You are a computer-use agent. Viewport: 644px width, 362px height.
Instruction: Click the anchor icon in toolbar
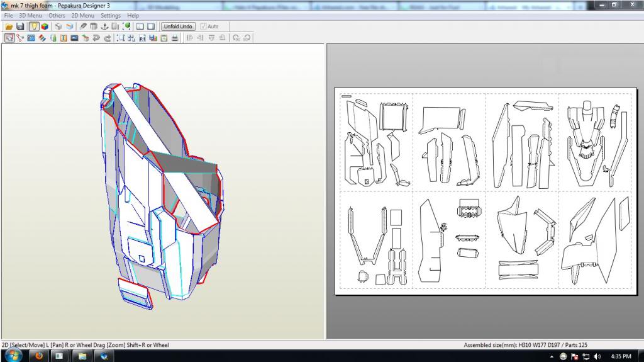(x=104, y=26)
